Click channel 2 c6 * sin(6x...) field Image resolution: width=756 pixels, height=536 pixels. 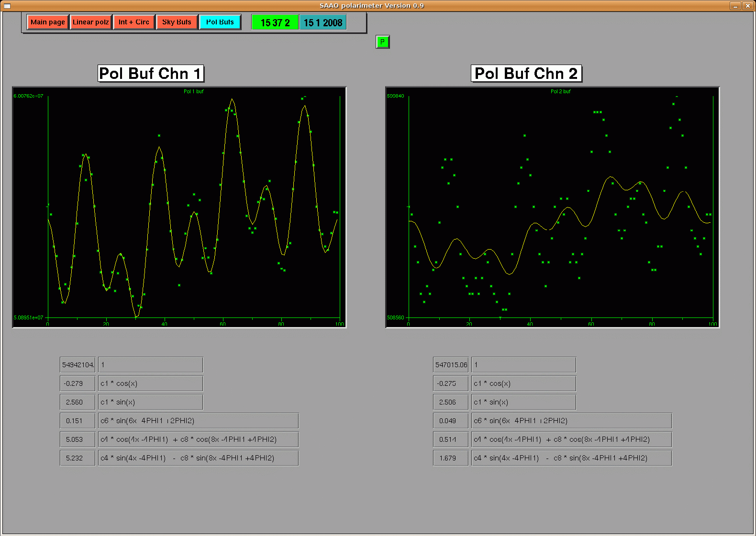(572, 421)
